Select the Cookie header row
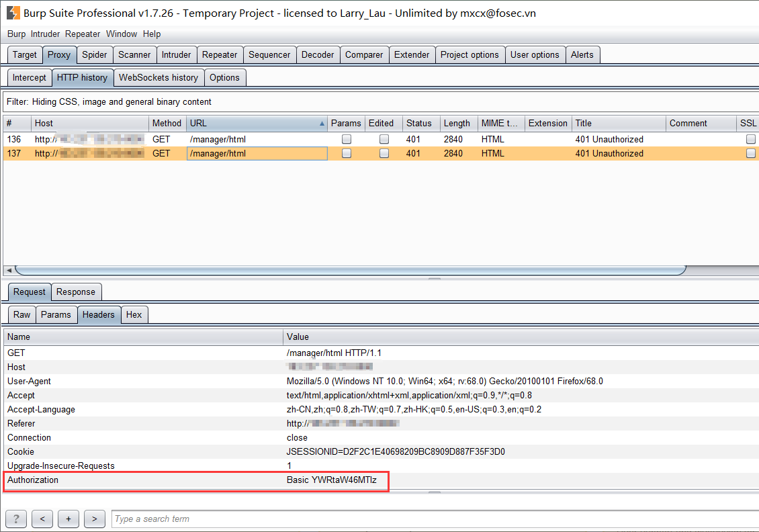The height and width of the screenshot is (532, 759). [x=380, y=451]
